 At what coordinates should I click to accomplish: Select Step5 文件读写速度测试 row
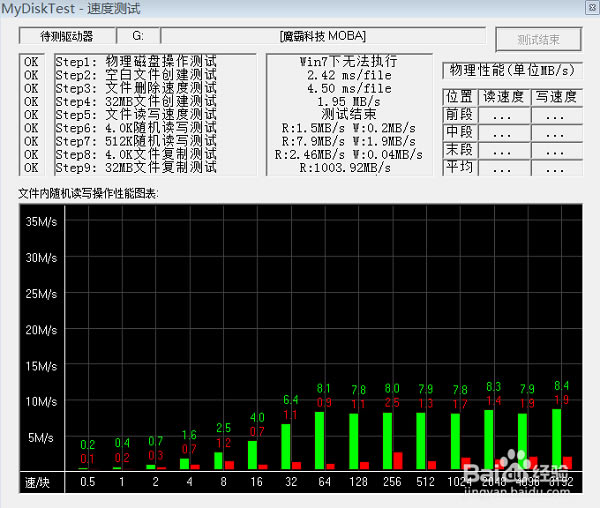pyautogui.click(x=135, y=115)
